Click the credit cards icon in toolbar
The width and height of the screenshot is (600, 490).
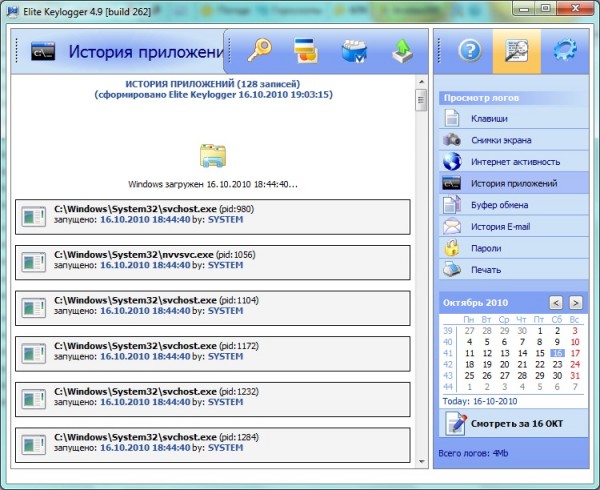pyautogui.click(x=305, y=50)
